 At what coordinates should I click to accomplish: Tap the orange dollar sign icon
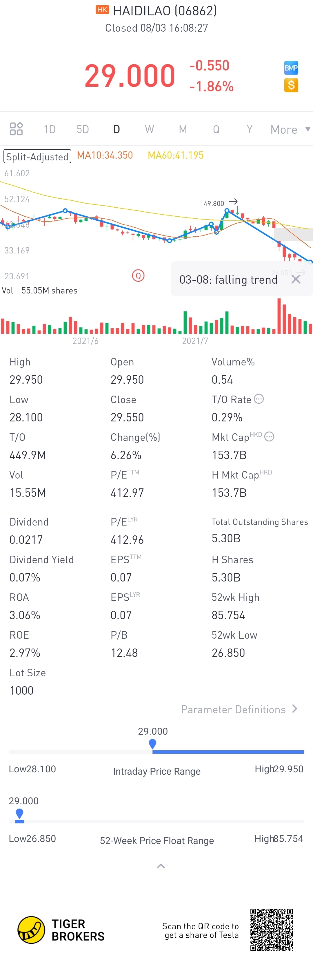(x=291, y=85)
